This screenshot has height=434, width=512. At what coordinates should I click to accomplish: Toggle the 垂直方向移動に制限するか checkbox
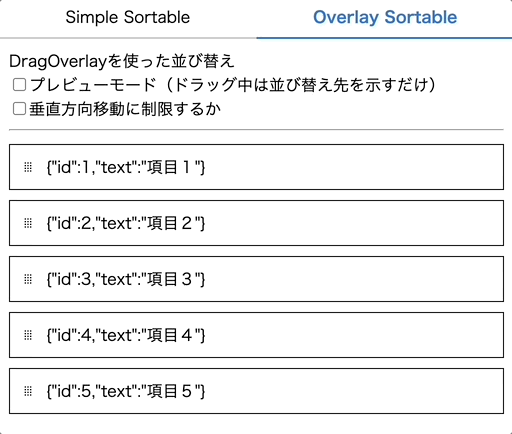click(19, 109)
